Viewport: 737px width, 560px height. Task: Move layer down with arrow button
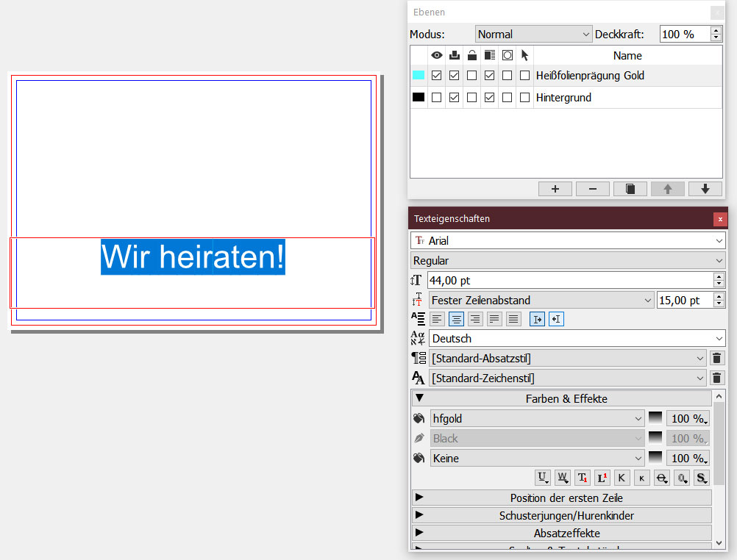[705, 189]
